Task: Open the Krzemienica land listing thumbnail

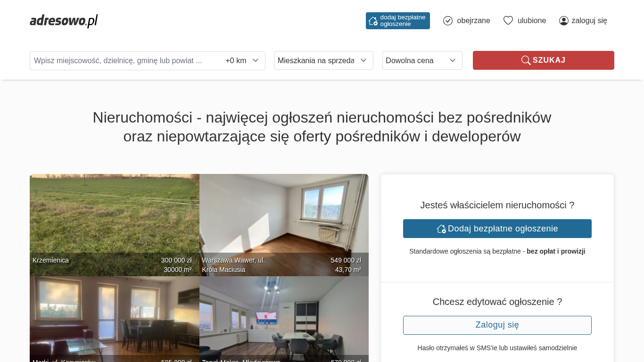Action: pos(114,222)
